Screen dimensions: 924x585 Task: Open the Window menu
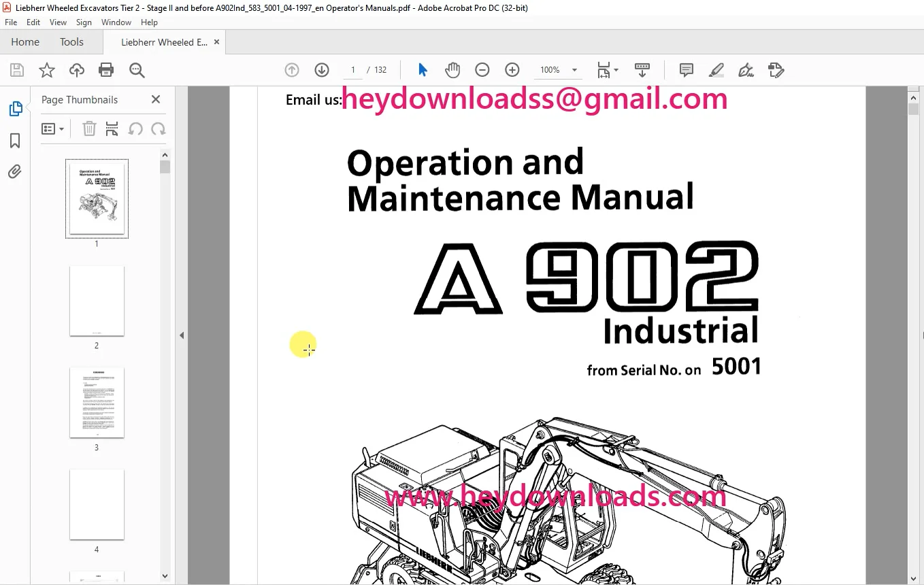click(x=116, y=22)
